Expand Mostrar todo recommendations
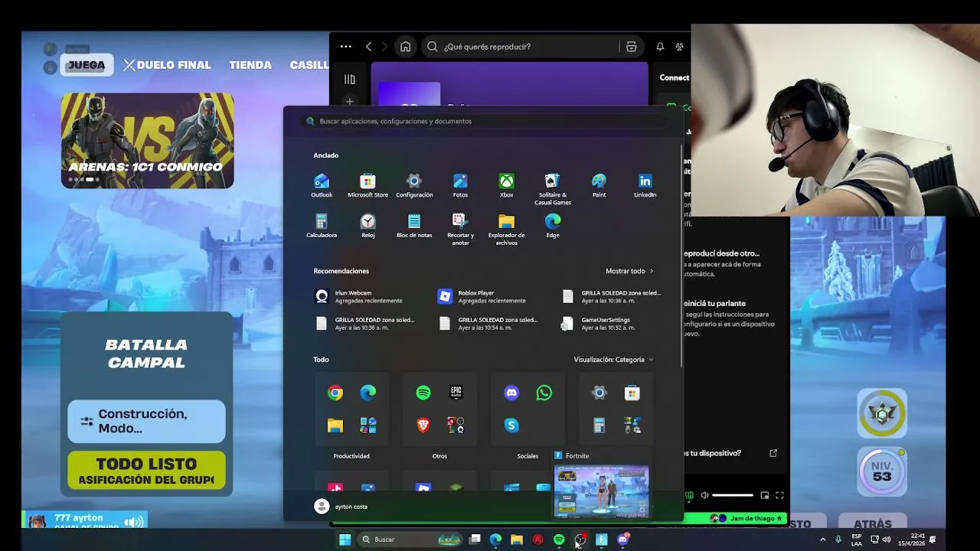 [x=629, y=271]
